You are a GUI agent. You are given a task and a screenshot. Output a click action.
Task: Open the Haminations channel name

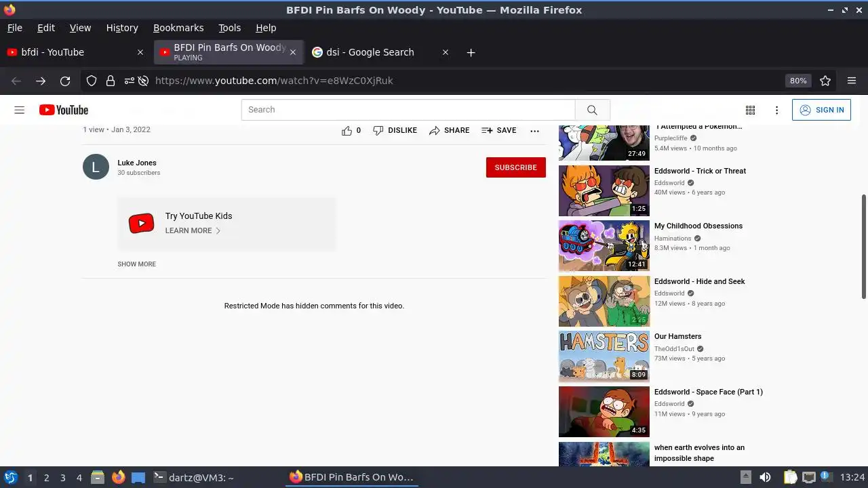(673, 239)
